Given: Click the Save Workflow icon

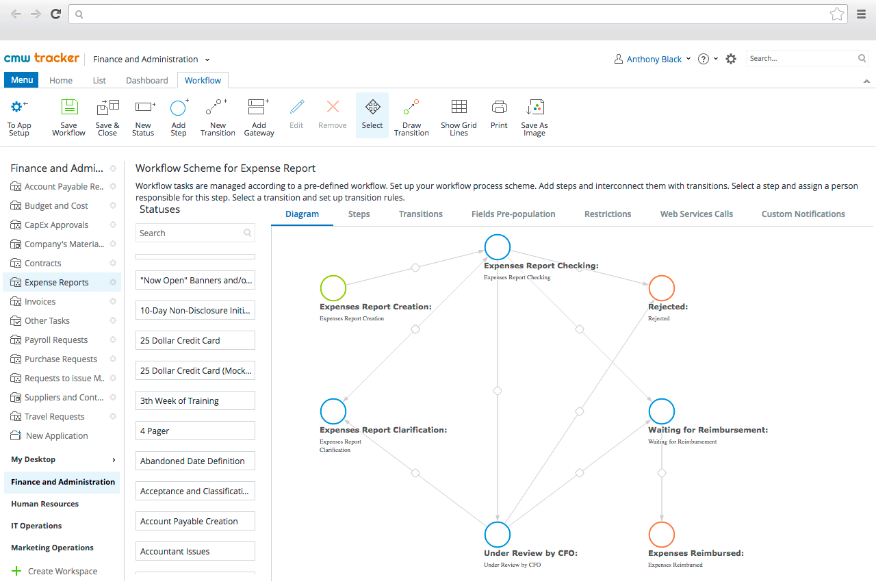Looking at the screenshot, I should pyautogui.click(x=69, y=107).
